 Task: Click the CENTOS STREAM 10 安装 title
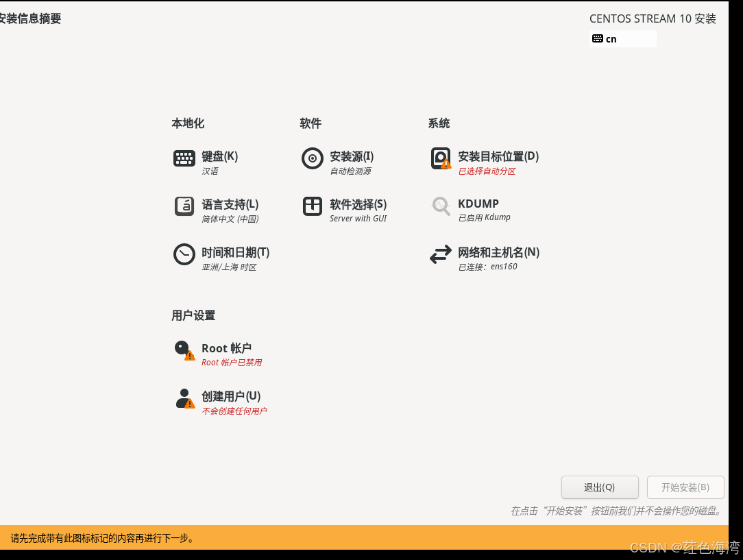pyautogui.click(x=653, y=19)
